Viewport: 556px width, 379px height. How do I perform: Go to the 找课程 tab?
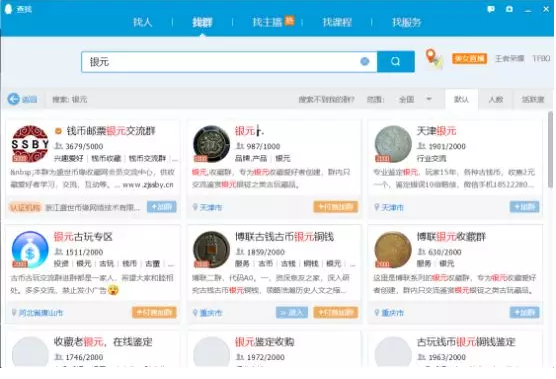tap(337, 22)
